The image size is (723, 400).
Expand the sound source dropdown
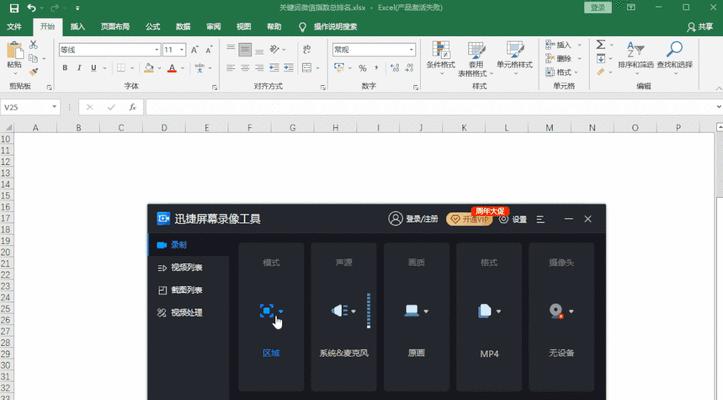click(354, 311)
